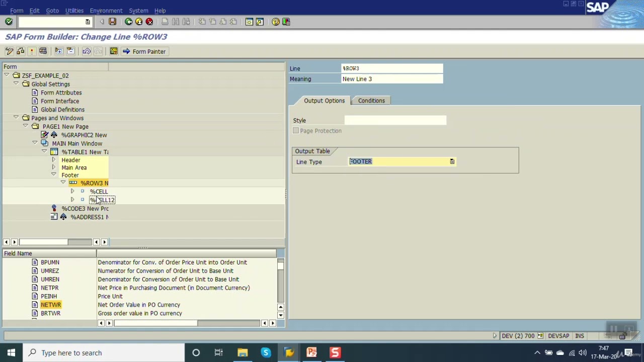644x362 pixels.
Task: Click the Undo icon in application toolbar
Action: click(x=87, y=51)
